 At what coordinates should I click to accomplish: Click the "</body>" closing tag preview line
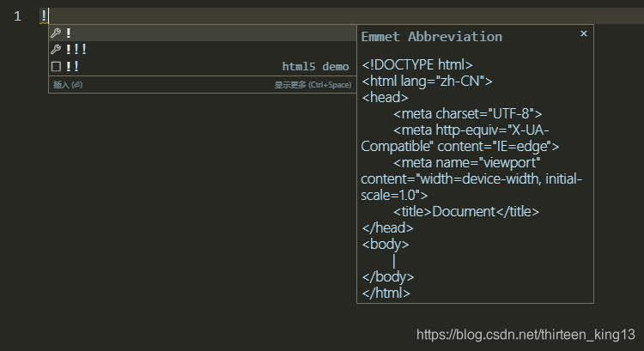(x=388, y=277)
